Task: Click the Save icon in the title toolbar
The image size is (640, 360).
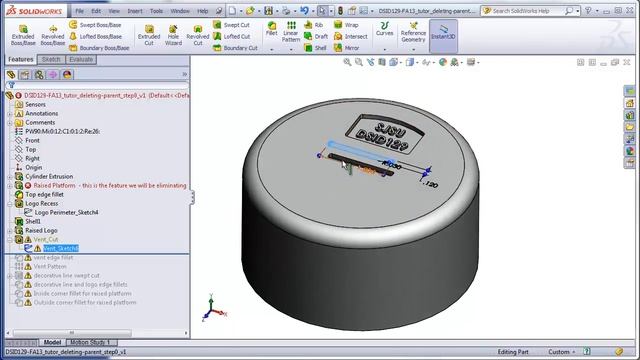Action: [268, 11]
